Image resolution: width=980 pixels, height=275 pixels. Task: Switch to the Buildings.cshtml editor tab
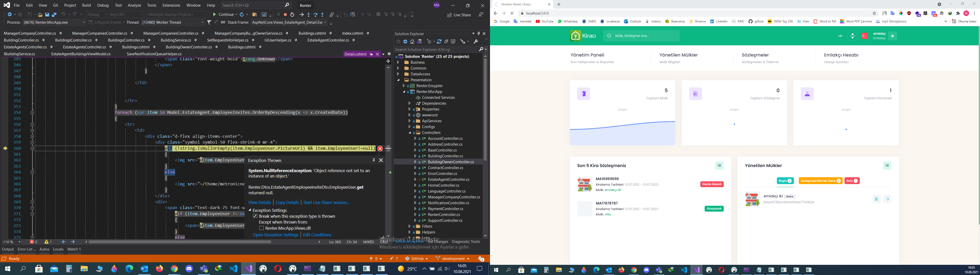[x=312, y=33]
